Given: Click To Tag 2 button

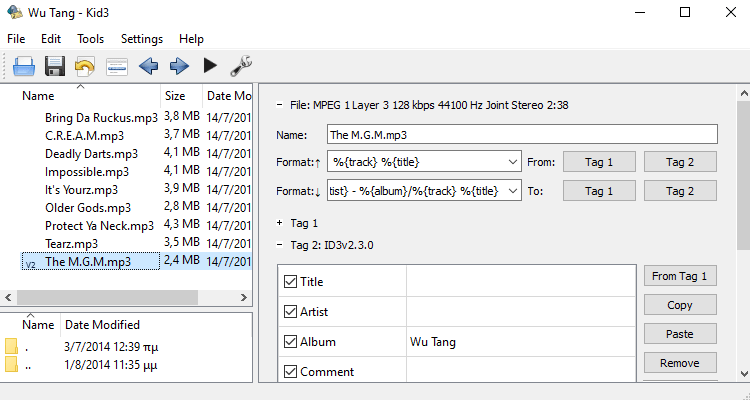Looking at the screenshot, I should pos(680,191).
